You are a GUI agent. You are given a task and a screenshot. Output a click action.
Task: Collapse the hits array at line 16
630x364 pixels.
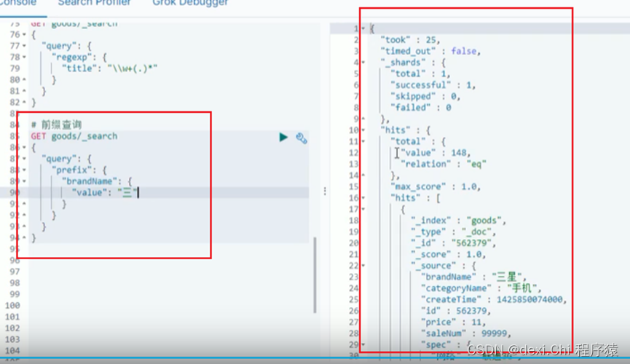(x=363, y=198)
